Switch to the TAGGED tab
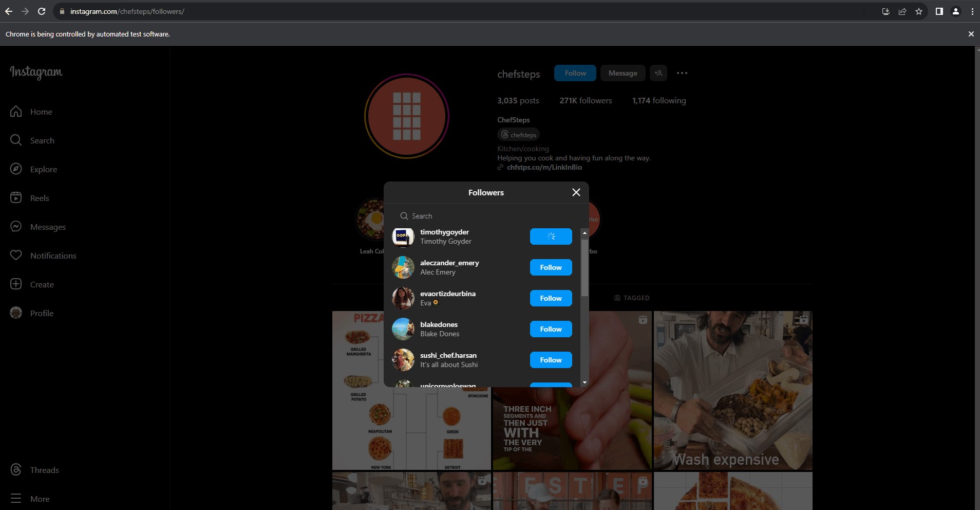 (x=632, y=298)
